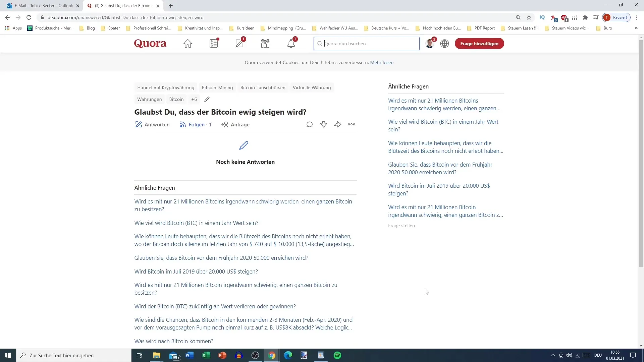Click the Quora home icon
This screenshot has height=362, width=644.
188,44
